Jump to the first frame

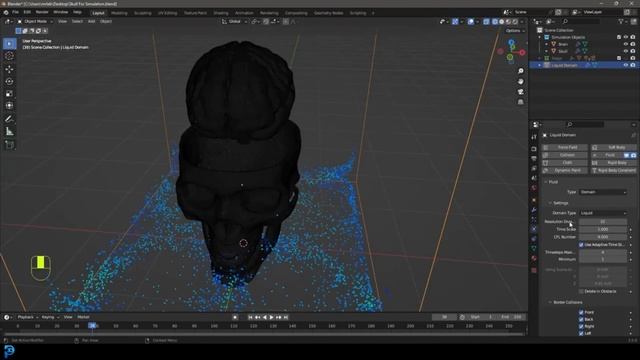click(250, 317)
